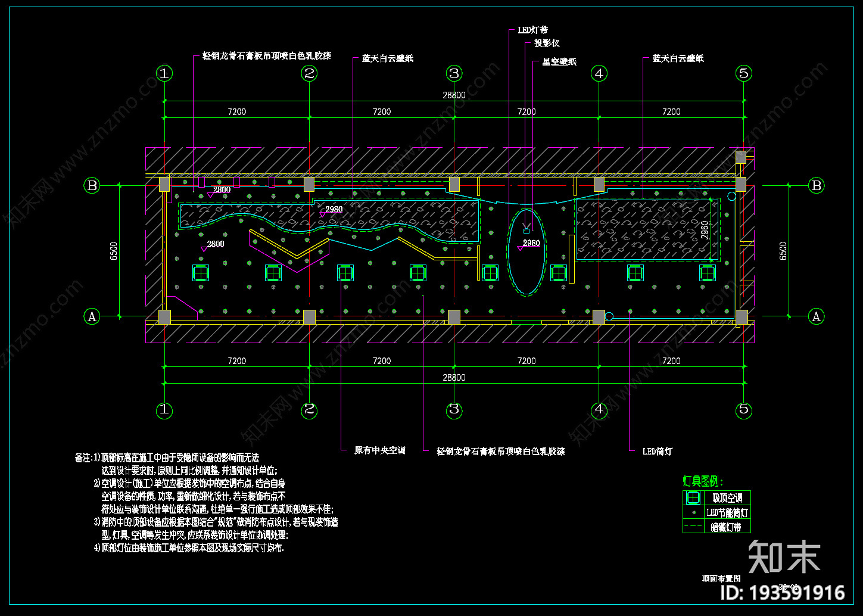
Task: Click the gray column at axes 3 and A
Action: tap(454, 317)
